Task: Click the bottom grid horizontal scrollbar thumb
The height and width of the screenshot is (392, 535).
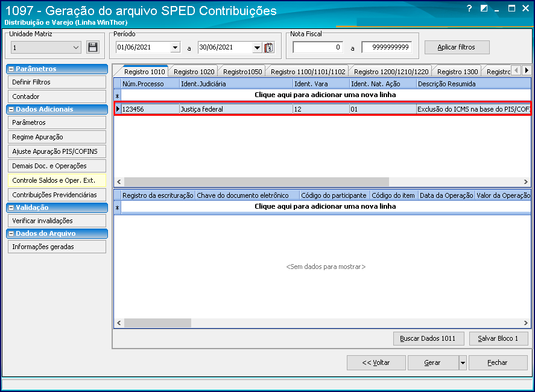Action: [x=157, y=323]
